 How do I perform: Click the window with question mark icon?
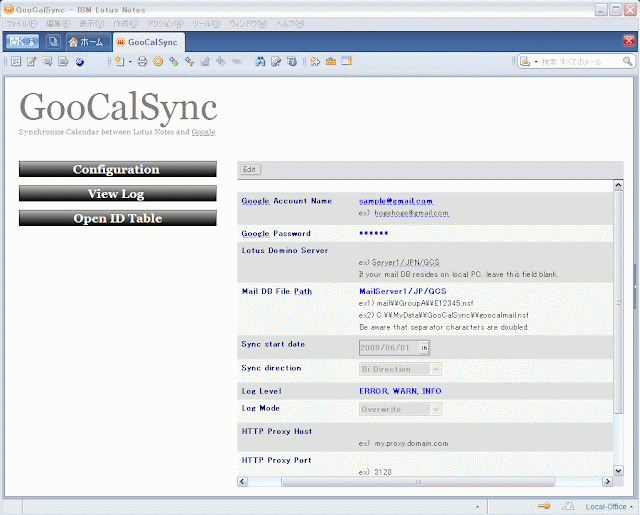[x=292, y=62]
